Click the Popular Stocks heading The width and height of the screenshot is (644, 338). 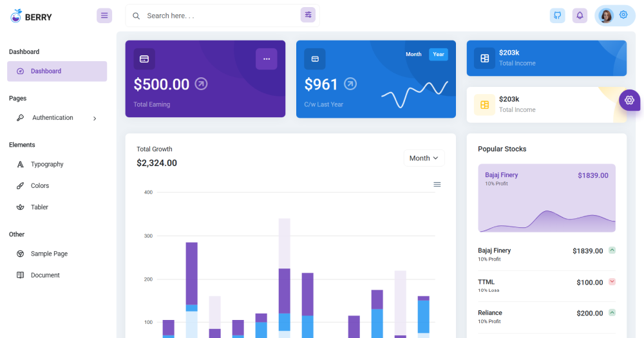pos(502,149)
